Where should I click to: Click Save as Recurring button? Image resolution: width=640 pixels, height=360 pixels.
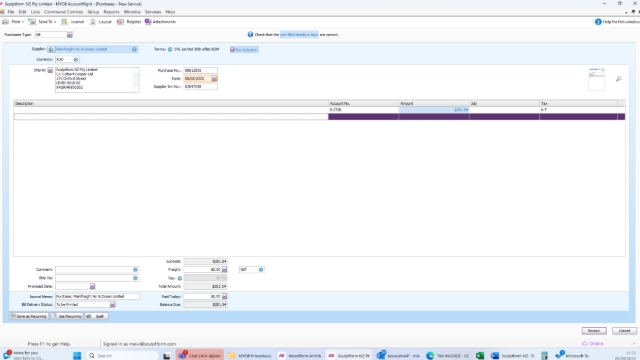tap(29, 316)
